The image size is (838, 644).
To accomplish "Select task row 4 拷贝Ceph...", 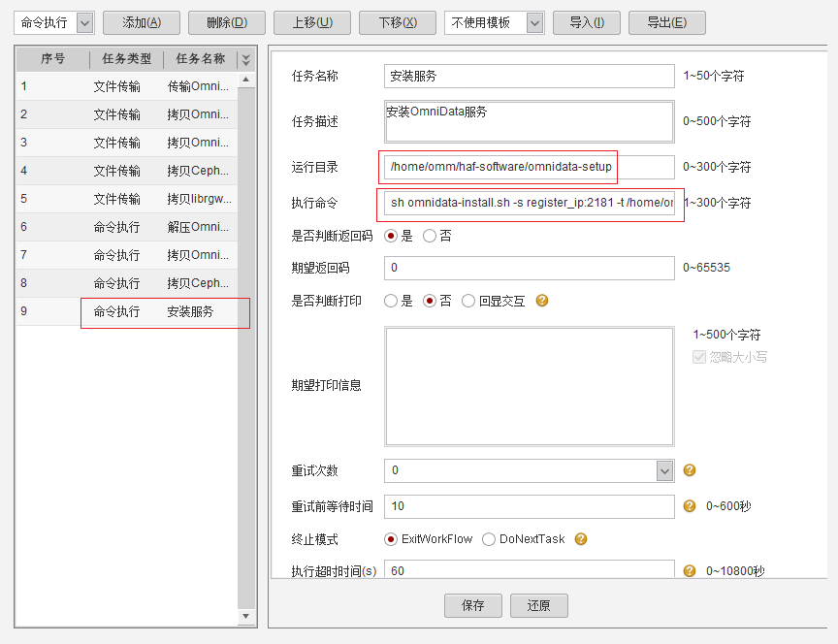I will click(x=127, y=171).
